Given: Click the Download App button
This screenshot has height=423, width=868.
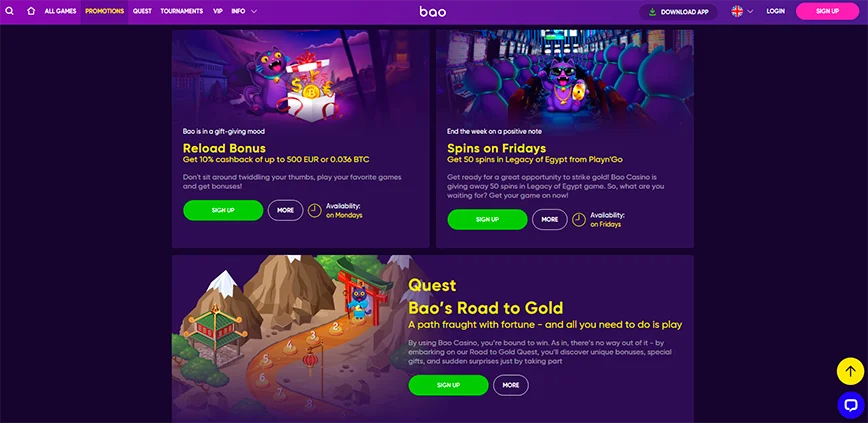Looking at the screenshot, I should [x=678, y=12].
